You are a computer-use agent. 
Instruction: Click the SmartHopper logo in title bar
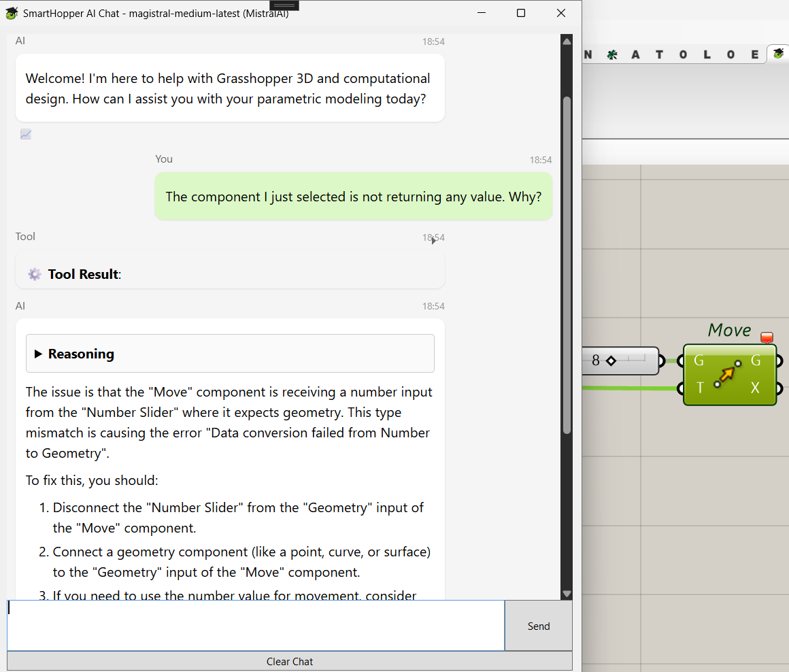[x=12, y=13]
